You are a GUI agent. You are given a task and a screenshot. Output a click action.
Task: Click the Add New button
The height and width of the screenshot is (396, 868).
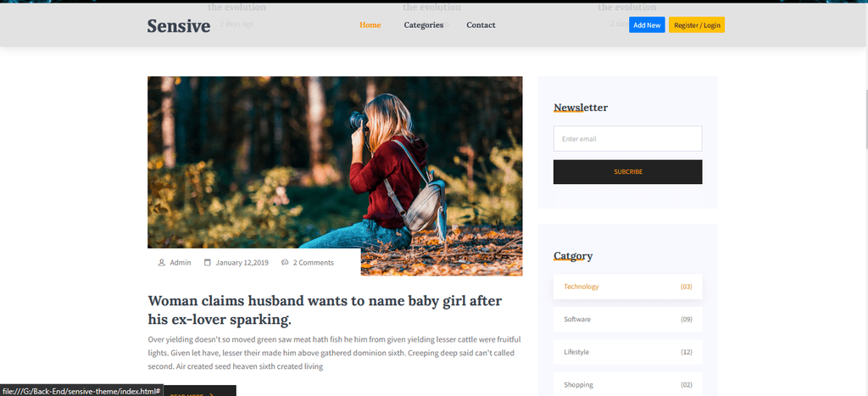[647, 25]
